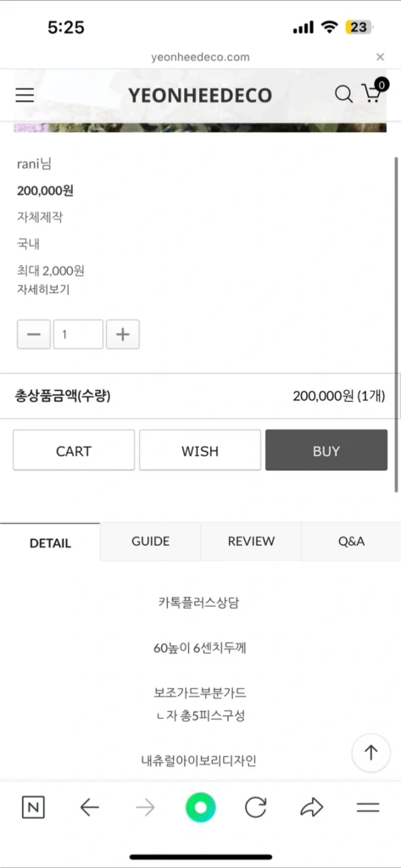Decrease quantity with minus button
Image resolution: width=401 pixels, height=868 pixels.
34,334
